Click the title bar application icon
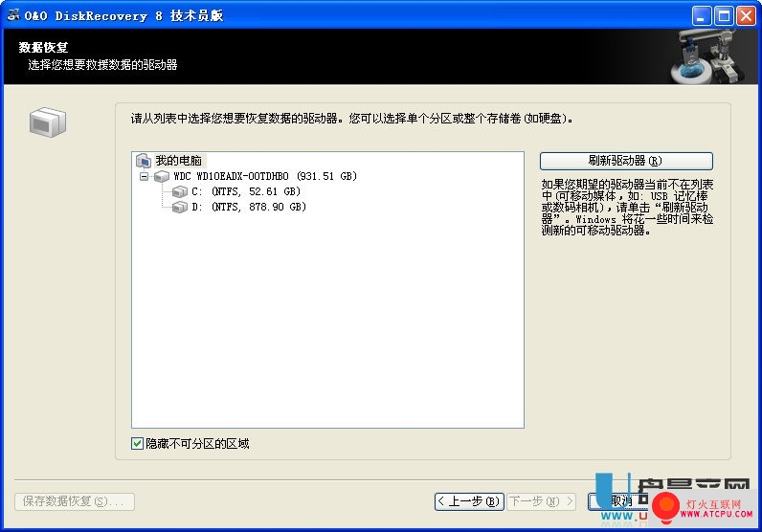This screenshot has width=762, height=532. (13, 15)
